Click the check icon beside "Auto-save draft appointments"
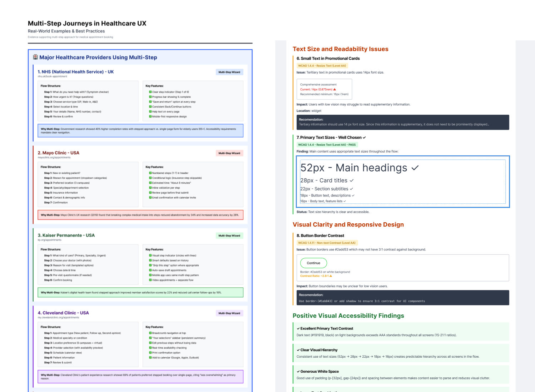Screen dimensions: 535x392 click(150, 270)
